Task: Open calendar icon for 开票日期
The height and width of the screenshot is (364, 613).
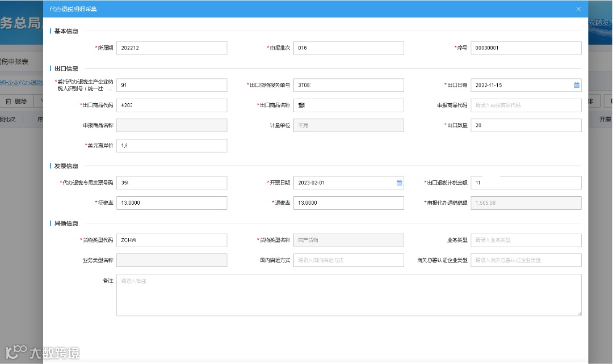Action: coord(399,183)
